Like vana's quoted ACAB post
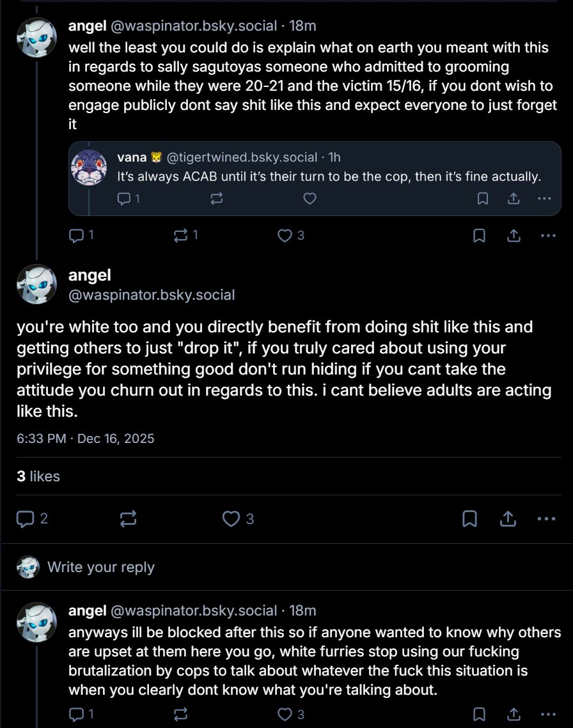 pos(310,199)
